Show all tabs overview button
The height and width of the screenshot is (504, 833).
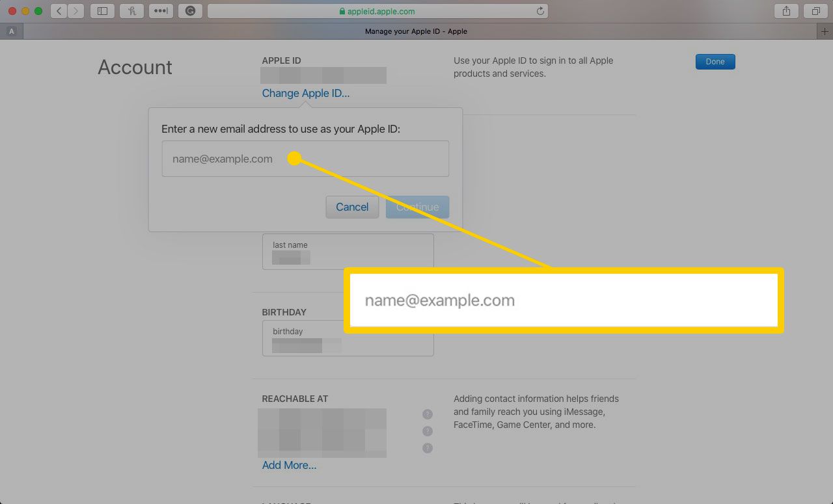click(815, 11)
